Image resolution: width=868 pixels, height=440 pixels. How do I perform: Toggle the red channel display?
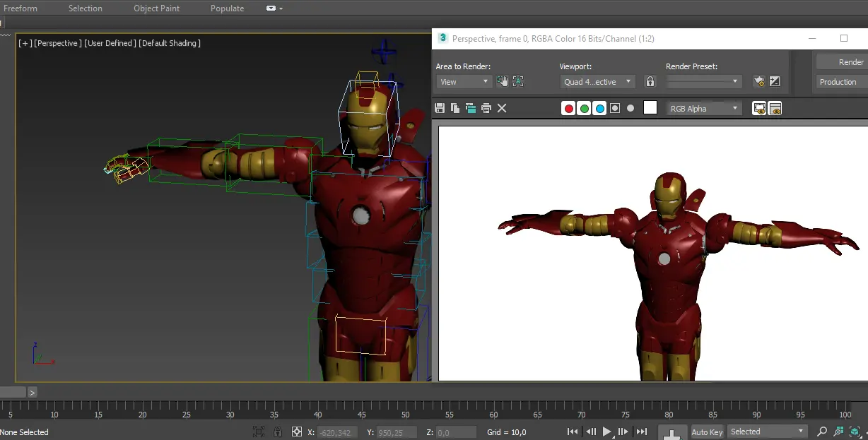568,108
